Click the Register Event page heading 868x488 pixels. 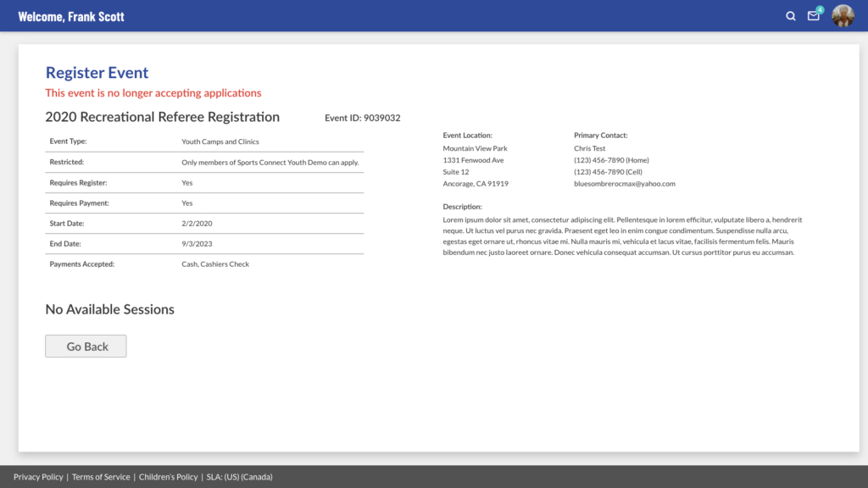[97, 73]
